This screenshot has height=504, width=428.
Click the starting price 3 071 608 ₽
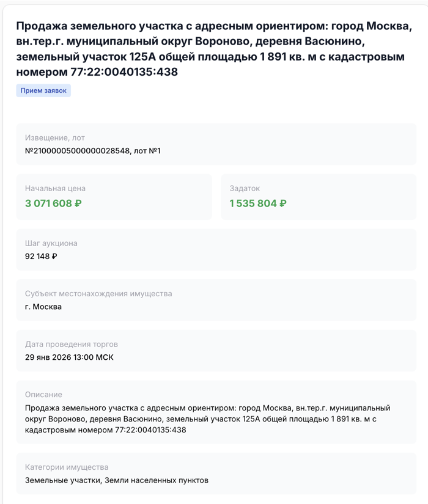click(53, 203)
